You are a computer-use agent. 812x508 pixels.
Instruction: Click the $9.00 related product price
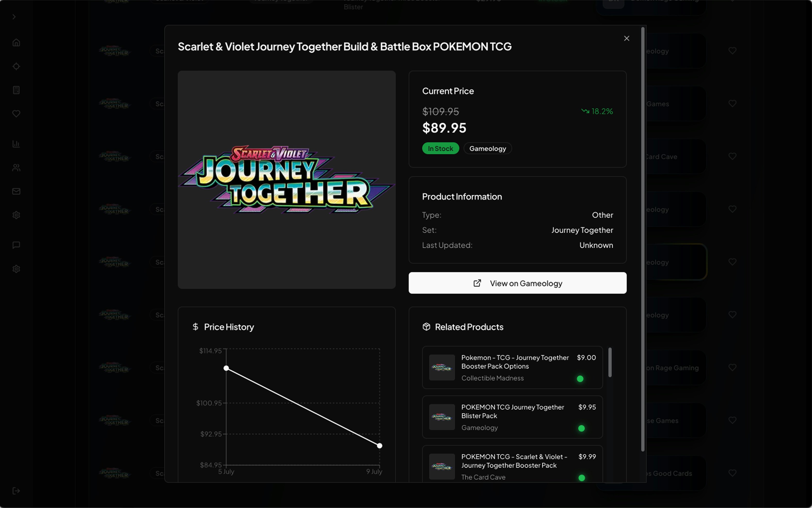[x=586, y=358]
